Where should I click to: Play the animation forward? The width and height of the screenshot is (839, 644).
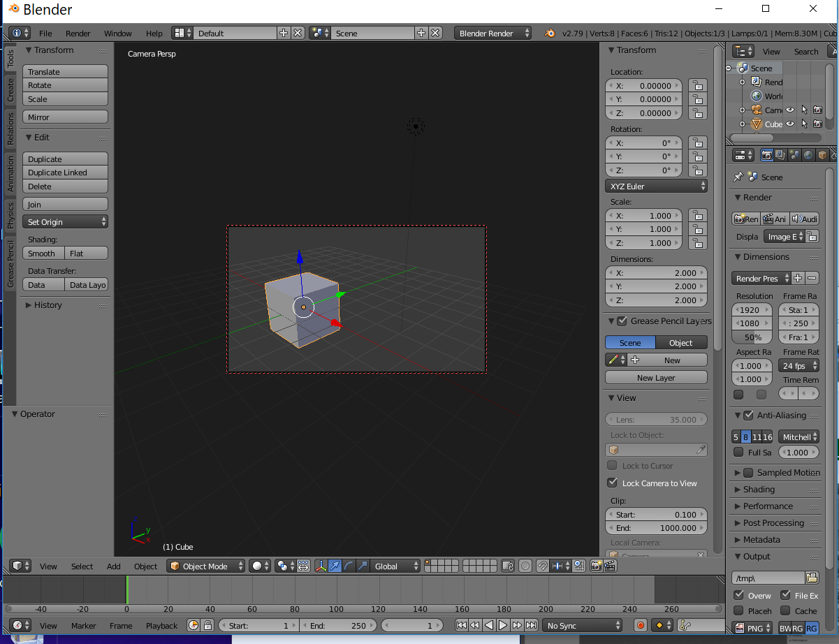[x=503, y=625]
